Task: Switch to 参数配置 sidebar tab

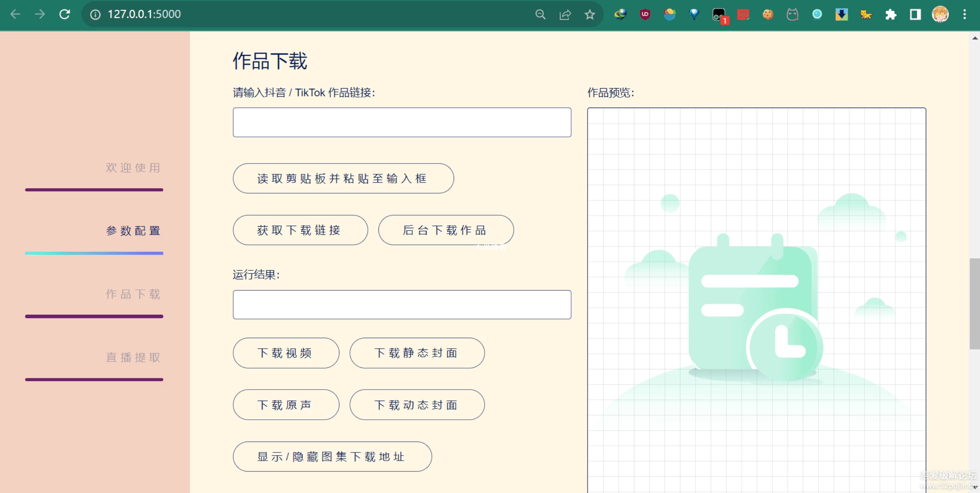Action: [x=133, y=231]
